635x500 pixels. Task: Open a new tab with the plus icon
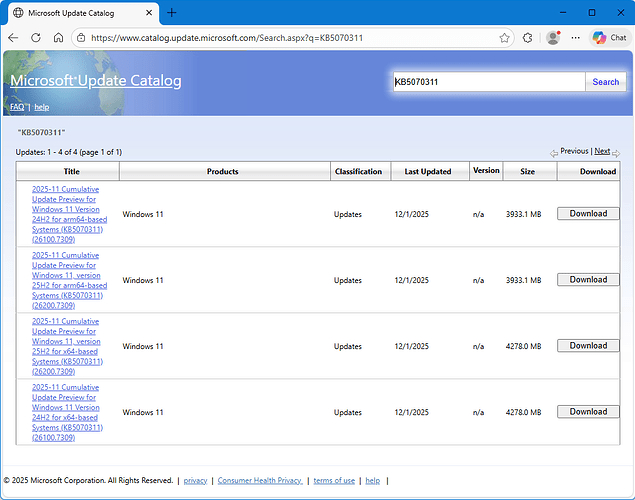[171, 12]
